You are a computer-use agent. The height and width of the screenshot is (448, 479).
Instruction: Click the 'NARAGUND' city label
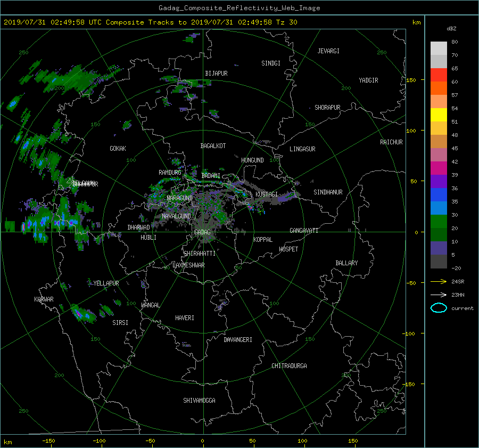[x=180, y=198]
